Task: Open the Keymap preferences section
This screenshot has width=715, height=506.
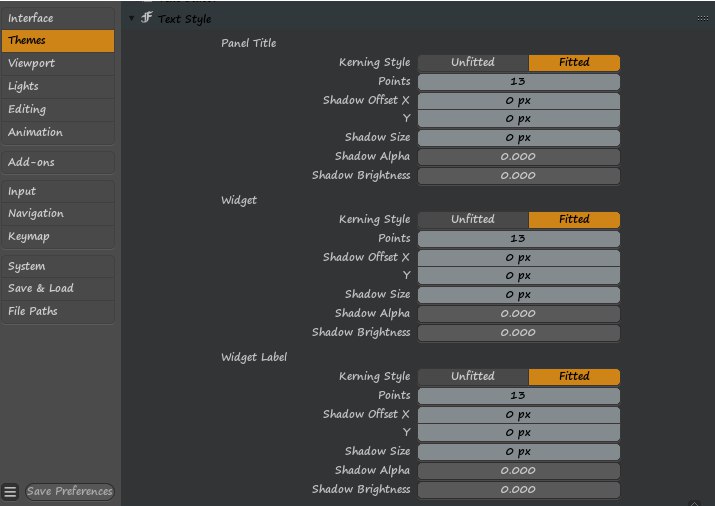Action: (x=58, y=237)
